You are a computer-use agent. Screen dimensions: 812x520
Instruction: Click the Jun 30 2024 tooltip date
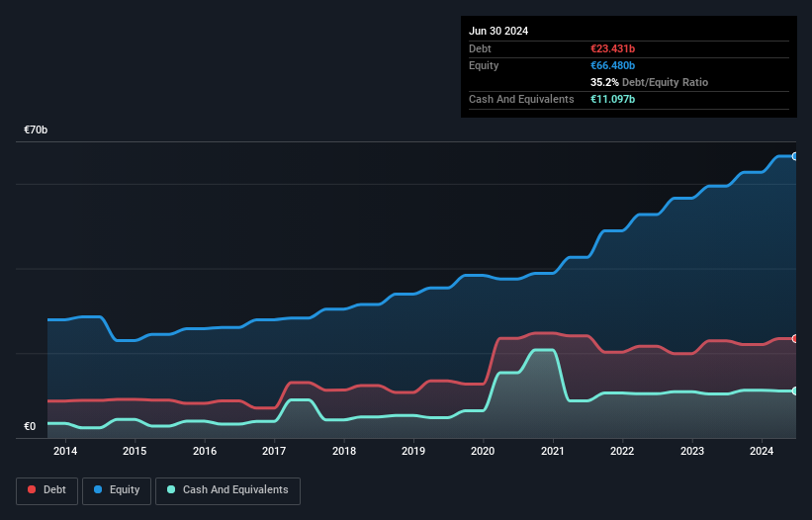coord(498,31)
